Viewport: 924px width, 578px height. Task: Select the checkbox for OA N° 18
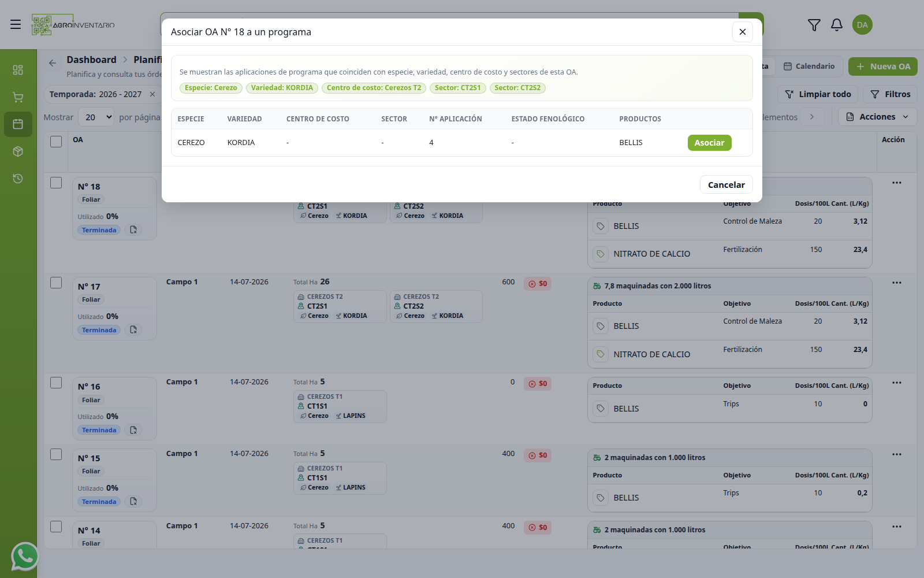click(56, 183)
